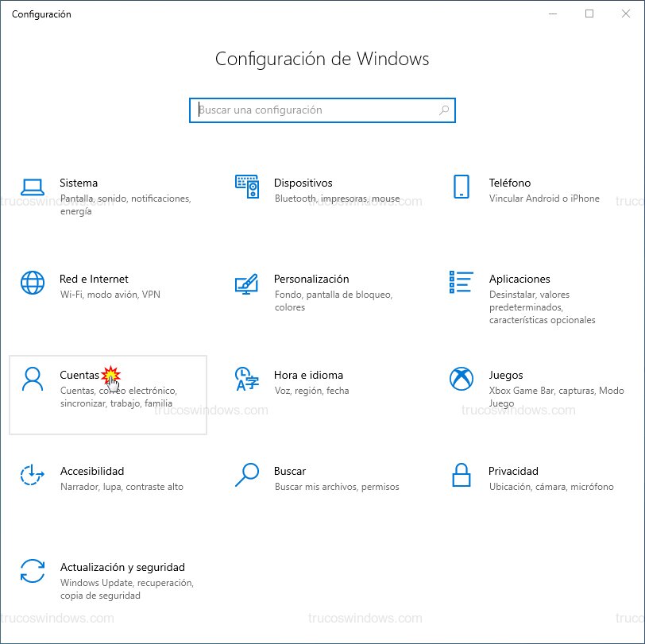This screenshot has width=645, height=644.
Task: Click the Juegos Xbox icon
Action: point(461,378)
